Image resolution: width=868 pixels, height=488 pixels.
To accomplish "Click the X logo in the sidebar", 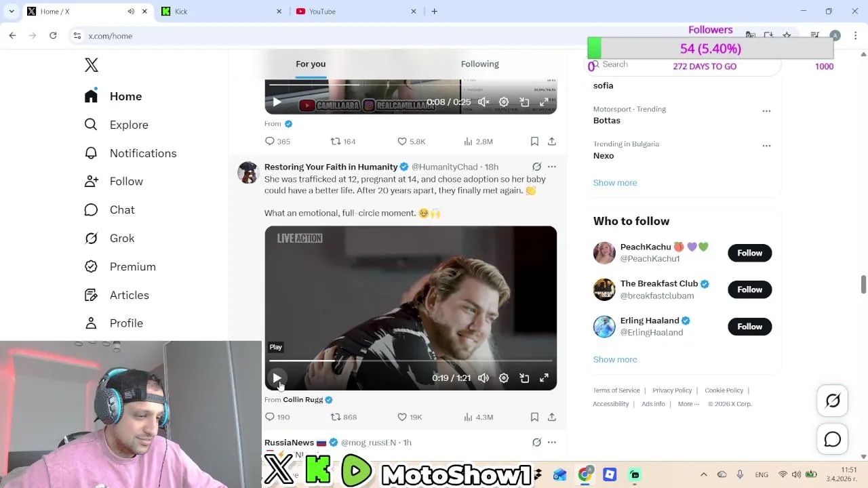I will click(x=92, y=65).
